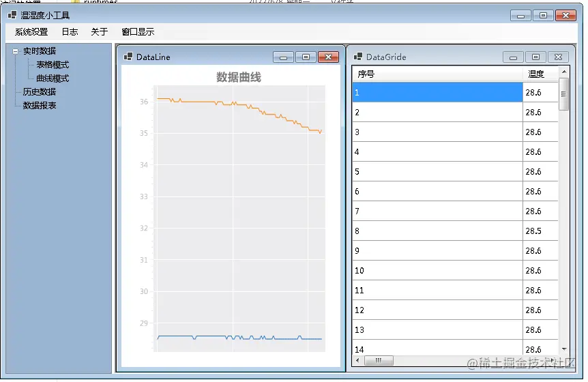
Task: Click the grid's vertical scrollbar down arrow
Action: (564, 349)
